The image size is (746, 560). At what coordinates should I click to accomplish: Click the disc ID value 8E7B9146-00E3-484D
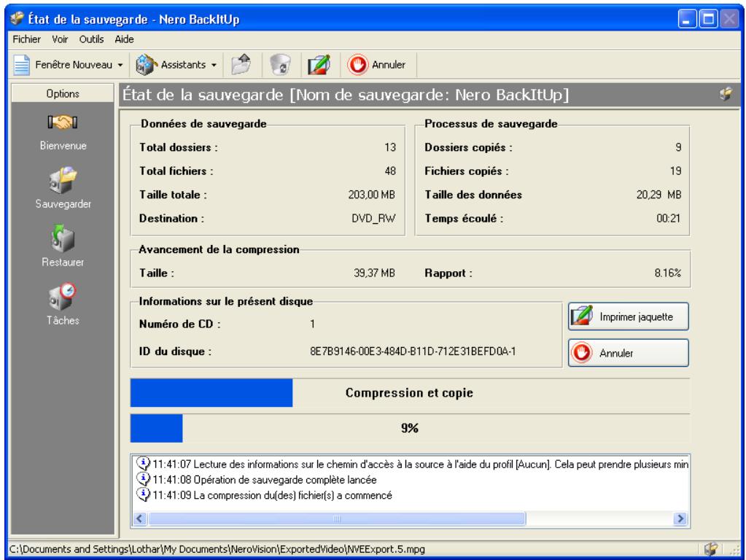(x=413, y=351)
